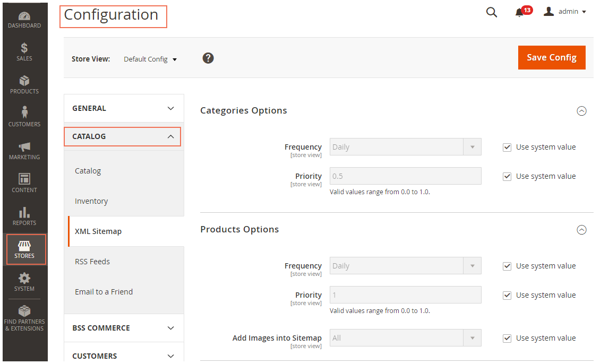Click the help question mark icon

pos(208,58)
